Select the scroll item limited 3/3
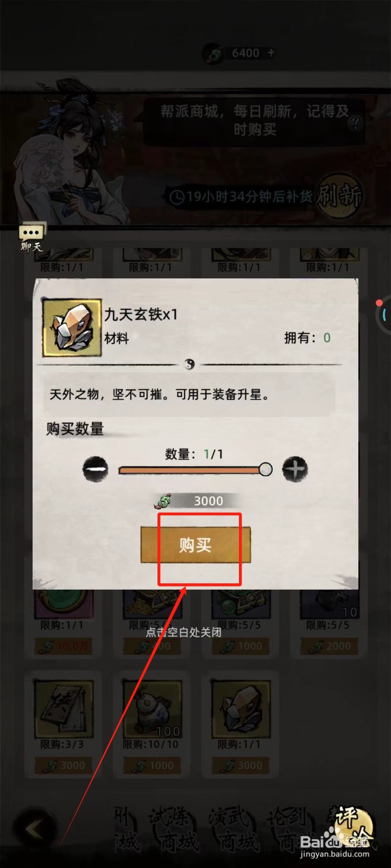The image size is (391, 868). [x=62, y=722]
